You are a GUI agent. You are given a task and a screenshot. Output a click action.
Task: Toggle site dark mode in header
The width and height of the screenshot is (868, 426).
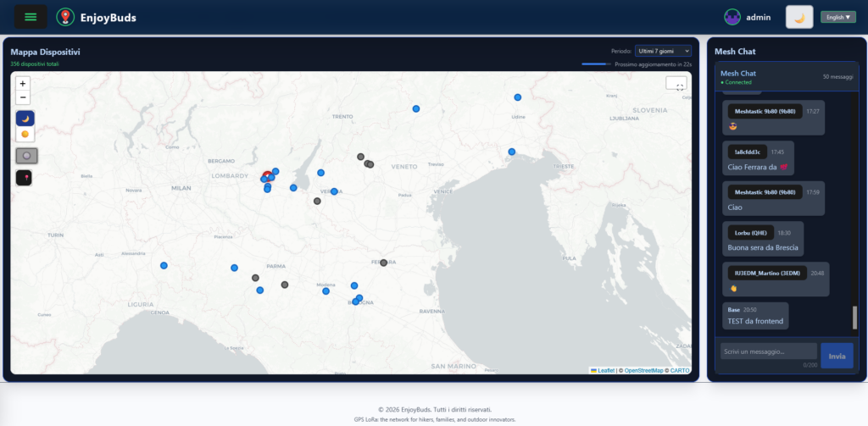(799, 17)
